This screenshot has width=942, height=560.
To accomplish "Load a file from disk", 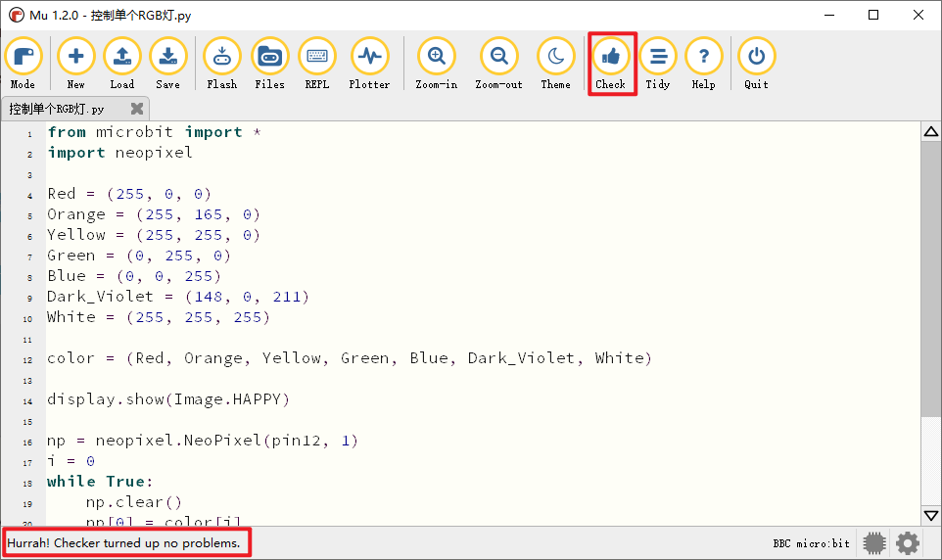I will pyautogui.click(x=122, y=63).
